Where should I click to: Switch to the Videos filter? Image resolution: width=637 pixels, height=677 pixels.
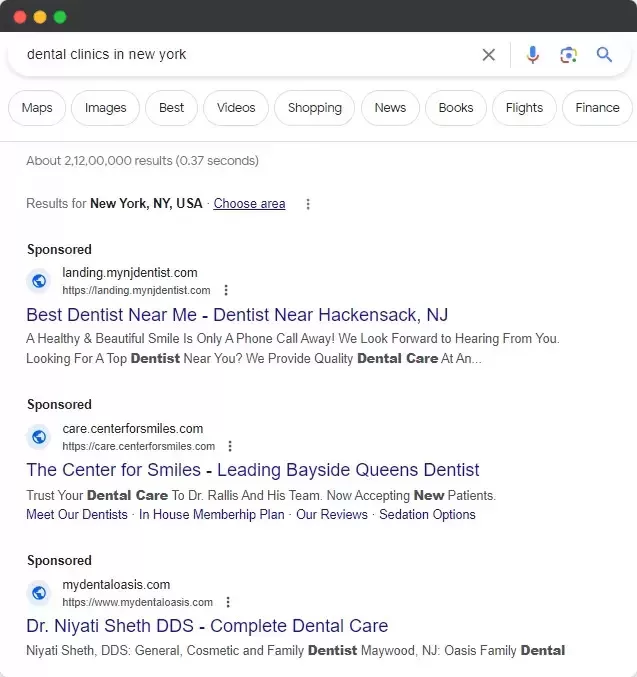pyautogui.click(x=236, y=108)
